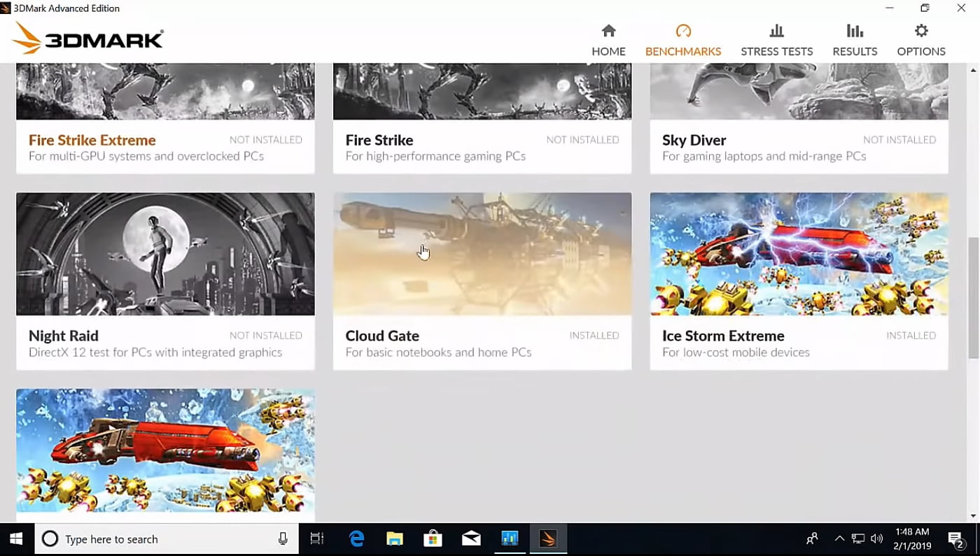This screenshot has height=556, width=980.
Task: Open File Explorer from the taskbar
Action: [x=395, y=539]
